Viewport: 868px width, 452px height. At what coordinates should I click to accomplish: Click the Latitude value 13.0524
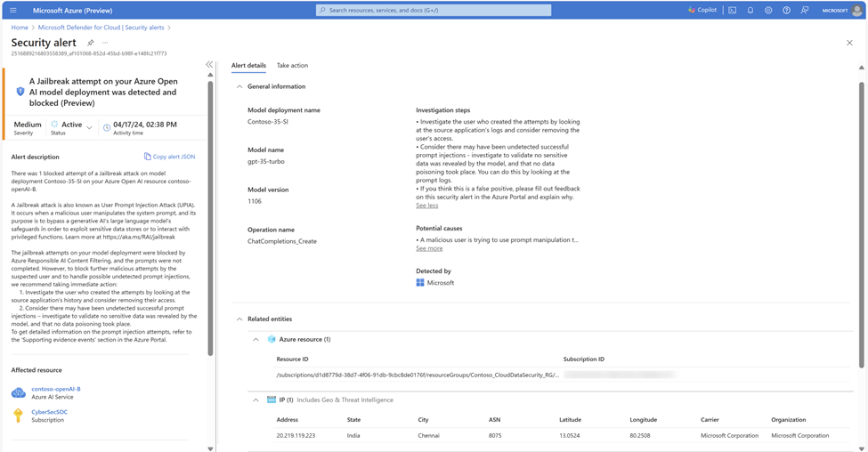click(570, 435)
